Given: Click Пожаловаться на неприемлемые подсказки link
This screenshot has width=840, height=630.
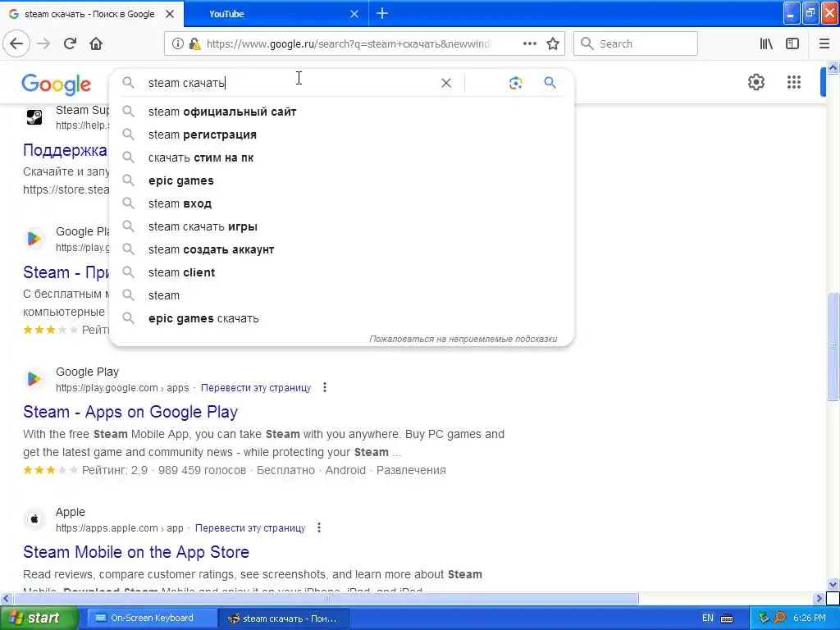Looking at the screenshot, I should (x=463, y=339).
